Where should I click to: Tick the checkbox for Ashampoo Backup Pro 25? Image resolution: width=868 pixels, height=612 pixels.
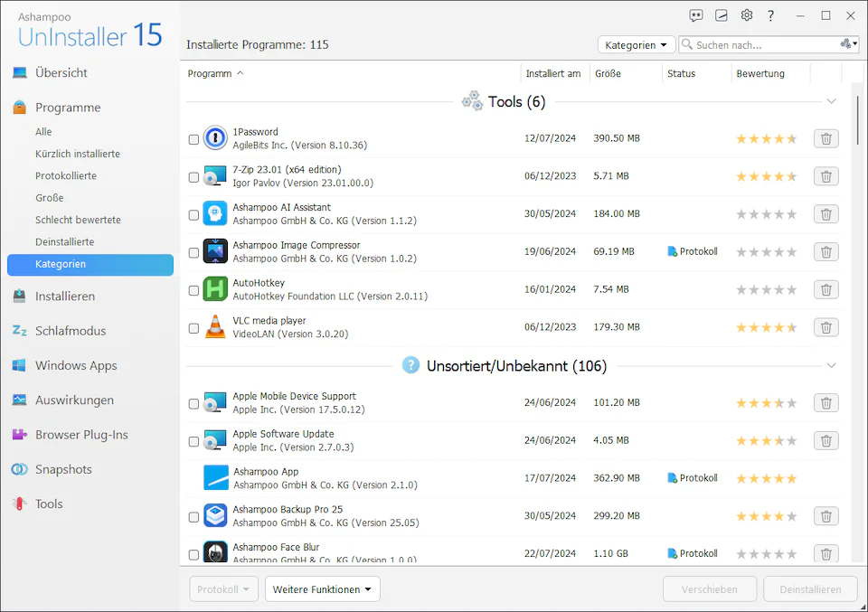pos(193,517)
